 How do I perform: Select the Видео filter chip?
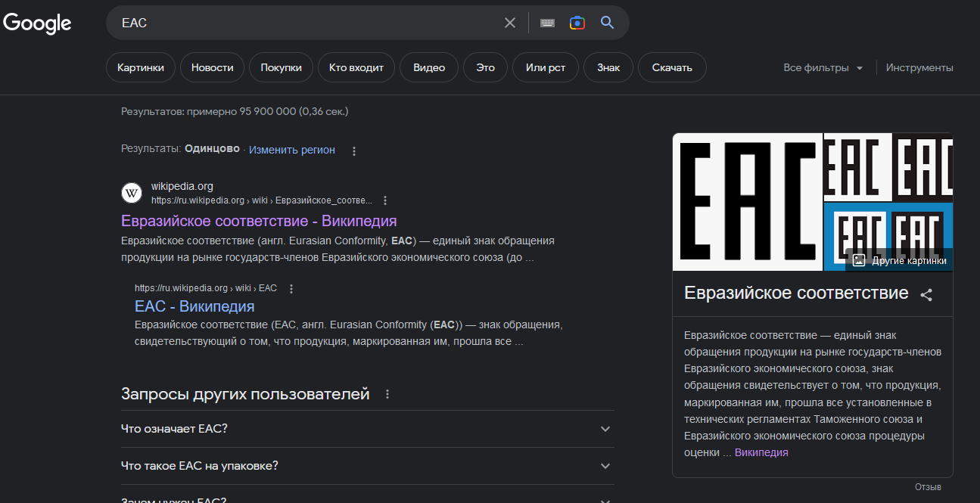(x=429, y=67)
